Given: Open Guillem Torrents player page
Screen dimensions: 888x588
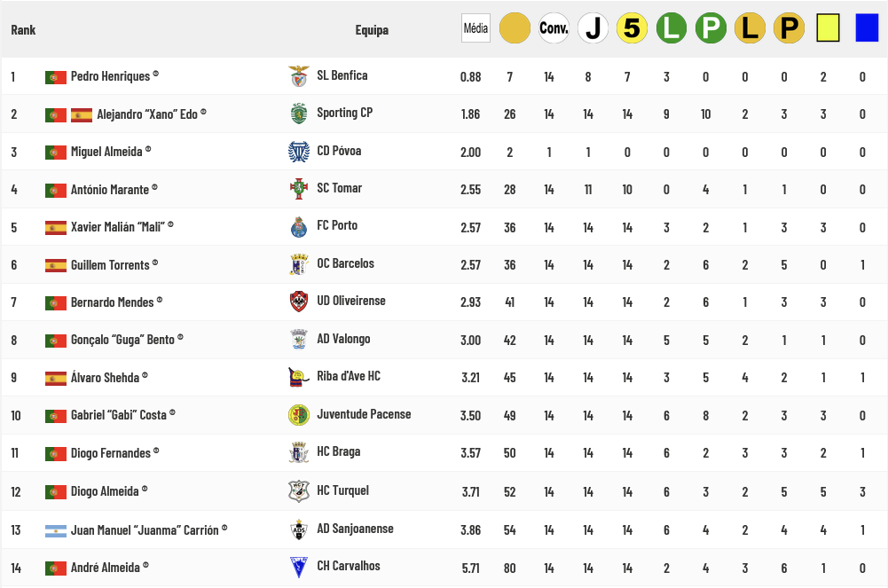Looking at the screenshot, I should coord(110,265).
